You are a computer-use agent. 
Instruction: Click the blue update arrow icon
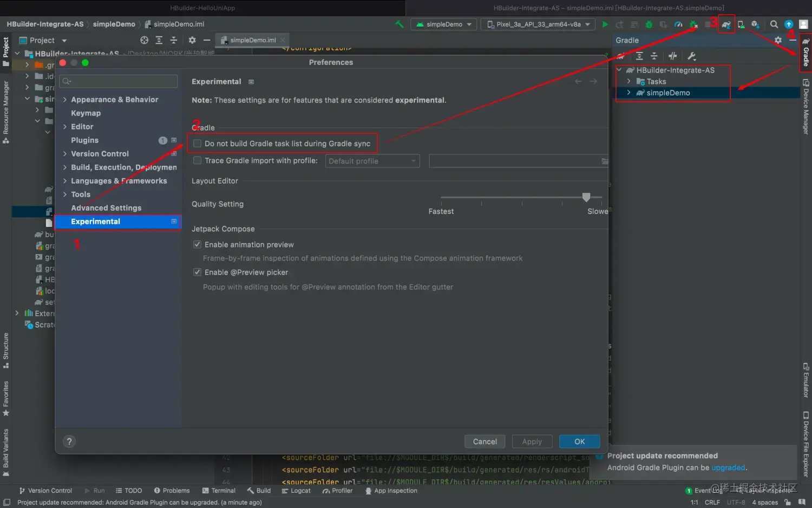789,24
